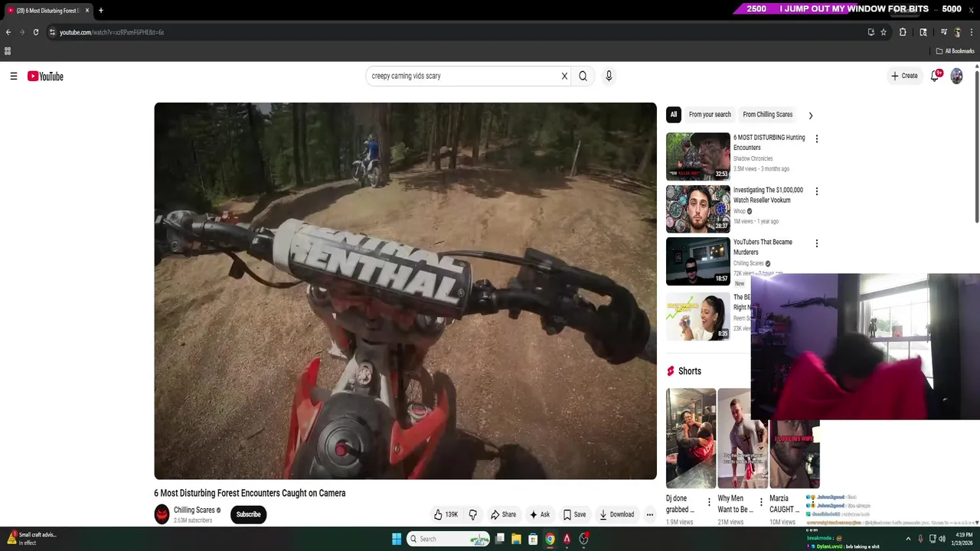Go back in browser history

coord(8,32)
